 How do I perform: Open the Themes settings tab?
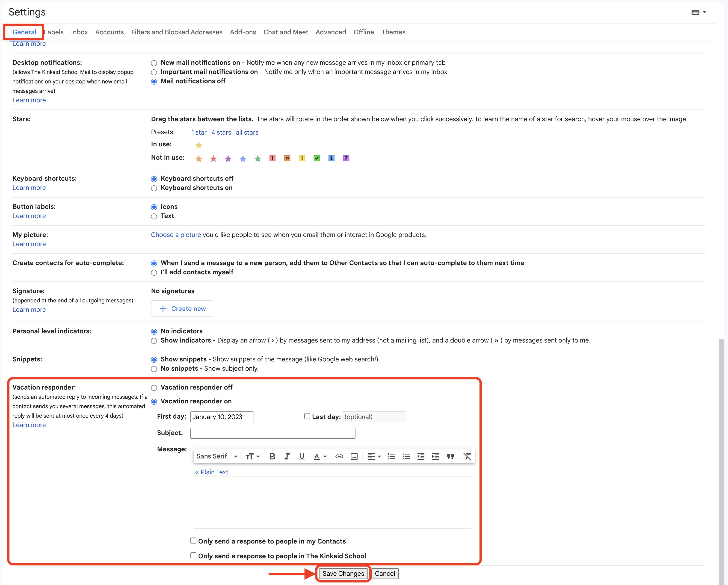393,32
